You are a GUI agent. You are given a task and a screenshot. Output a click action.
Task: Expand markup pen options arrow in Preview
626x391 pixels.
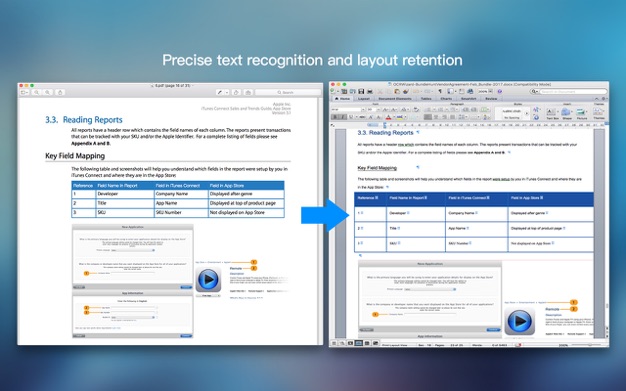(x=227, y=92)
